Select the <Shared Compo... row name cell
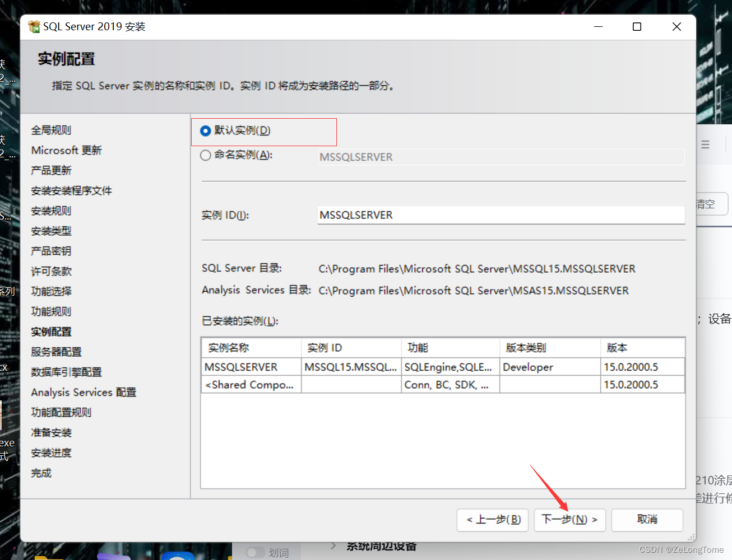This screenshot has height=560, width=732. 251,385
